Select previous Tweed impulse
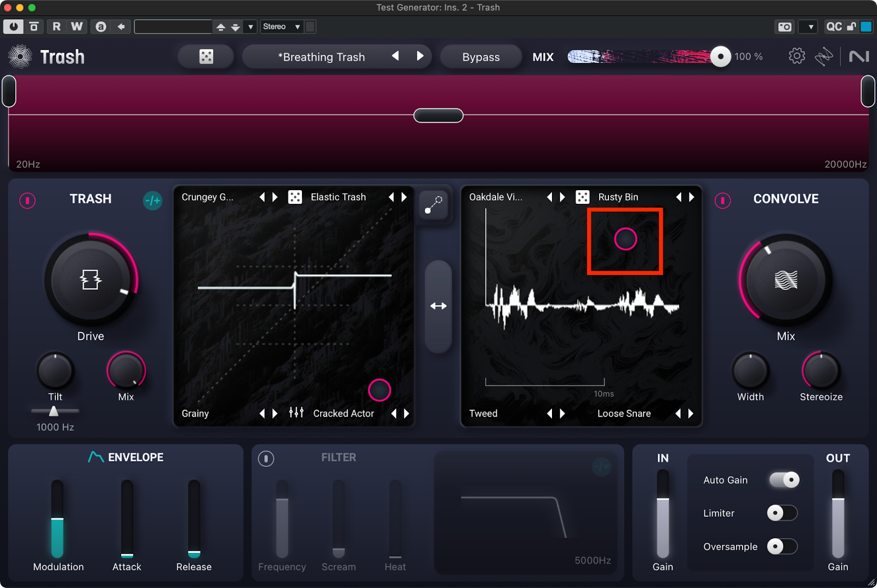 (549, 413)
